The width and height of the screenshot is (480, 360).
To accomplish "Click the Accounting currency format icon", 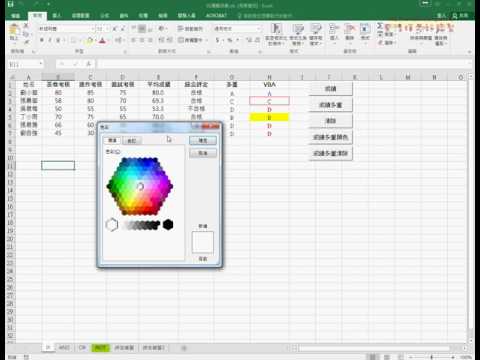I will click(x=218, y=40).
